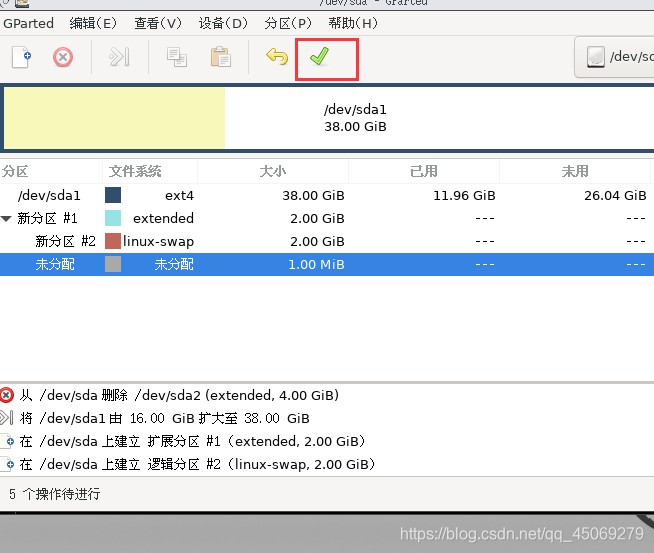The height and width of the screenshot is (553, 654).
Task: Select the 新分区 #2 linux-swap row
Action: pos(327,241)
